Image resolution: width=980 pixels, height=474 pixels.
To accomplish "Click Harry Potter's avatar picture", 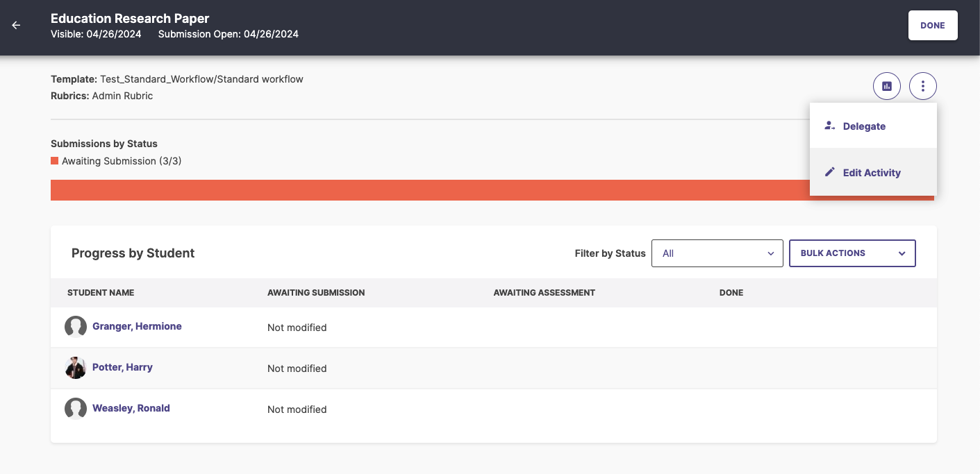I will click(76, 367).
